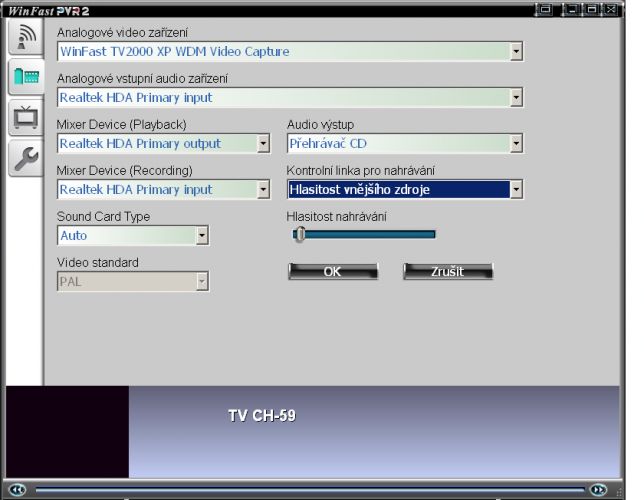Minimize the WinFast PVR2 window

(570, 9)
